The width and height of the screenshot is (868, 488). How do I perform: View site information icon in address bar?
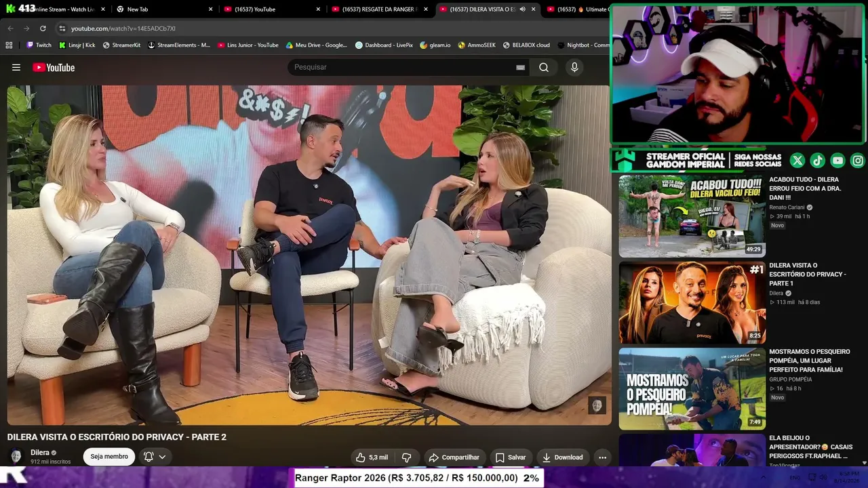tap(62, 28)
